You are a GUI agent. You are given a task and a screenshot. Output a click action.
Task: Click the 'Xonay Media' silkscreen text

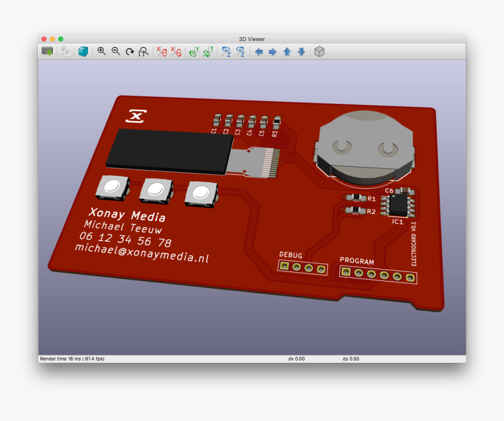[x=127, y=215]
